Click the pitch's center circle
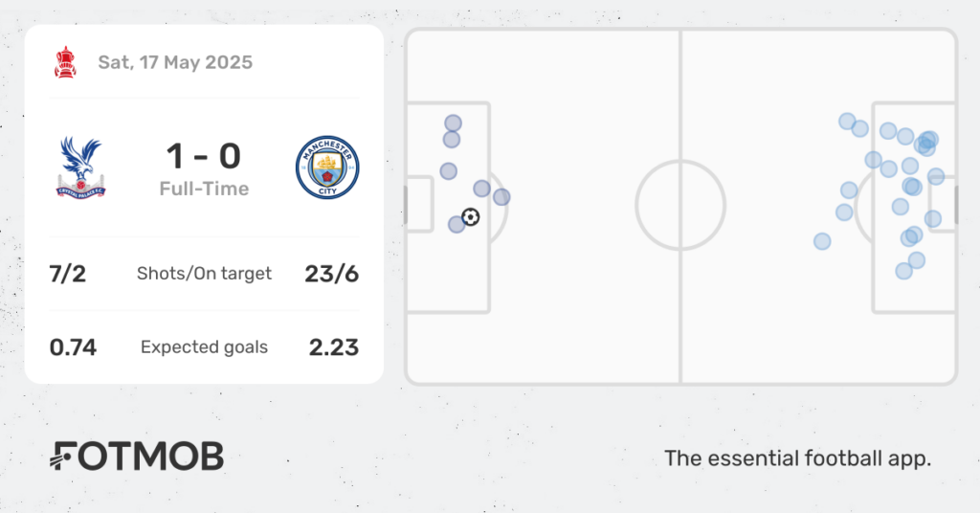This screenshot has width=980, height=513. pyautogui.click(x=680, y=206)
